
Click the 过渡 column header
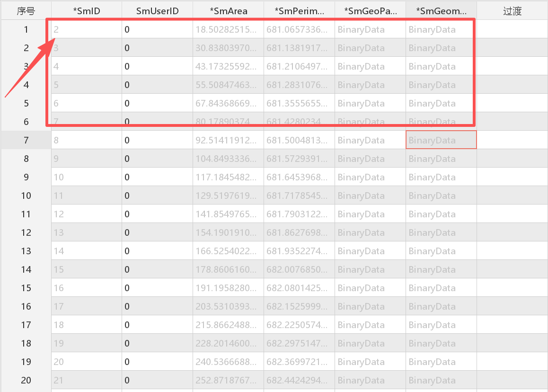[x=512, y=11]
